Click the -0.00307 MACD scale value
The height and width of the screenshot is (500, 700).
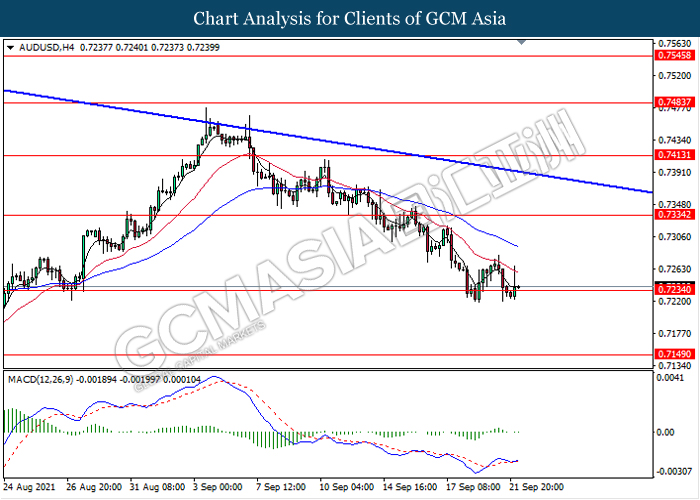(x=675, y=471)
